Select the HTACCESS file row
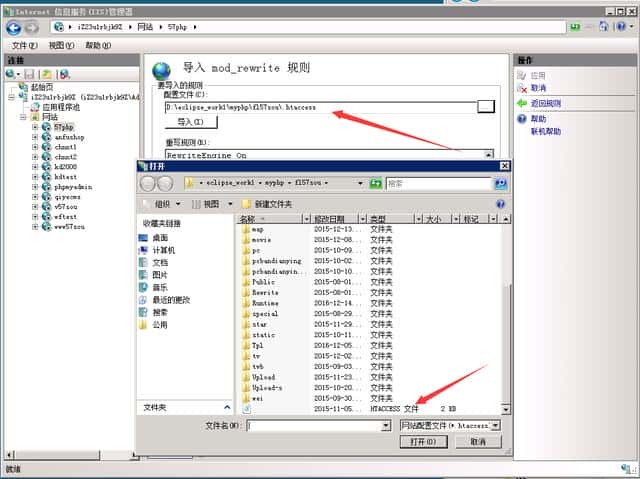 pos(349,408)
